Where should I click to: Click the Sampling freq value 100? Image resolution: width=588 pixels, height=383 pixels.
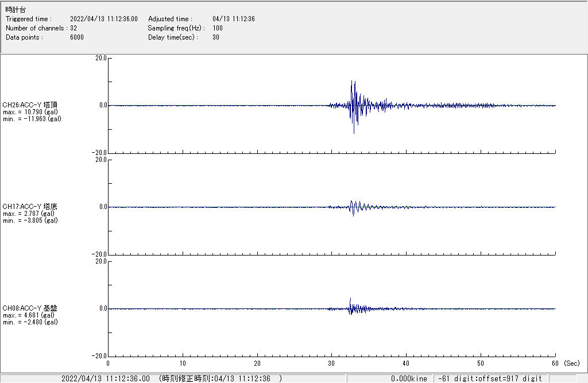(218, 28)
